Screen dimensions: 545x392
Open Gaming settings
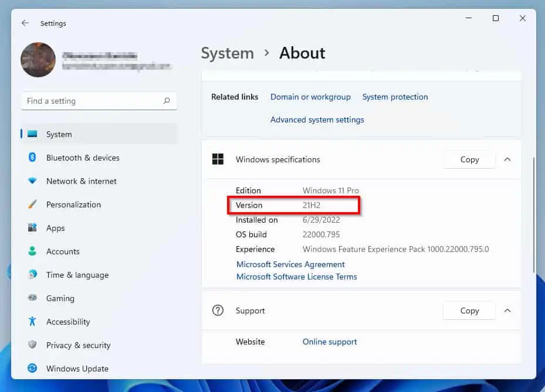99,298
